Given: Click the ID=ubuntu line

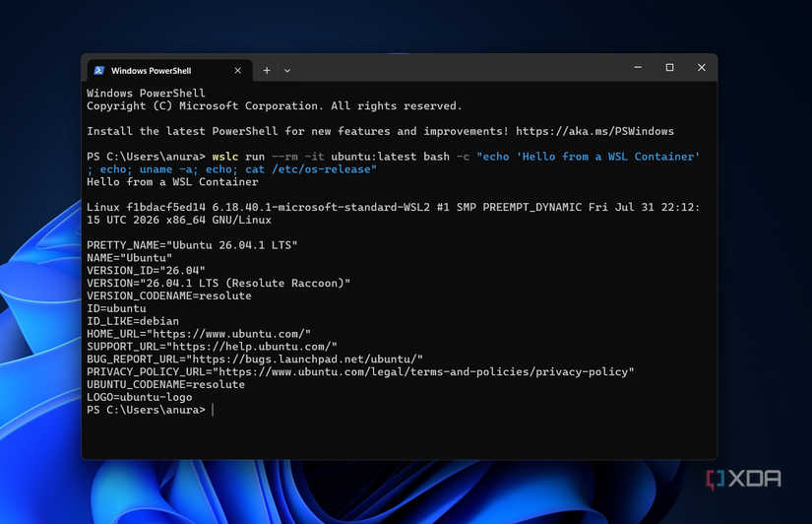Looking at the screenshot, I should click(116, 308).
